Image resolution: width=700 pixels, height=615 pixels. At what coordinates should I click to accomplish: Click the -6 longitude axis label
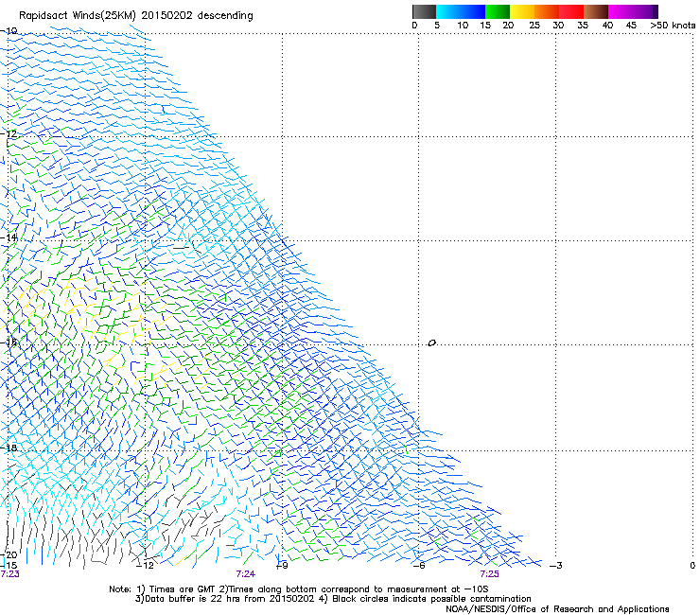419,566
